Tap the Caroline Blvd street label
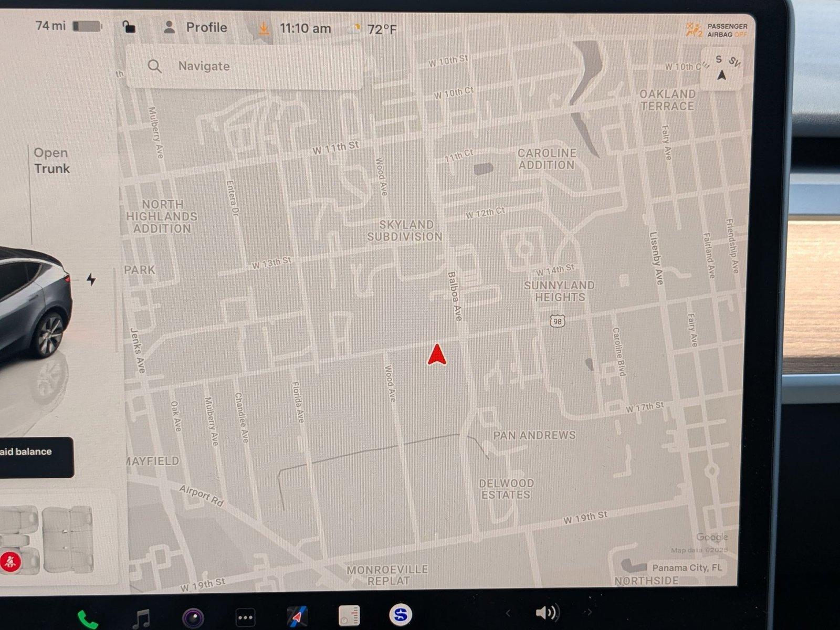 point(619,352)
